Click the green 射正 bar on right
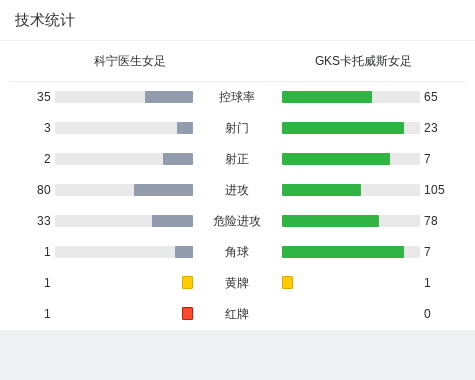Screen dimensions: 475x380 (x=336, y=159)
